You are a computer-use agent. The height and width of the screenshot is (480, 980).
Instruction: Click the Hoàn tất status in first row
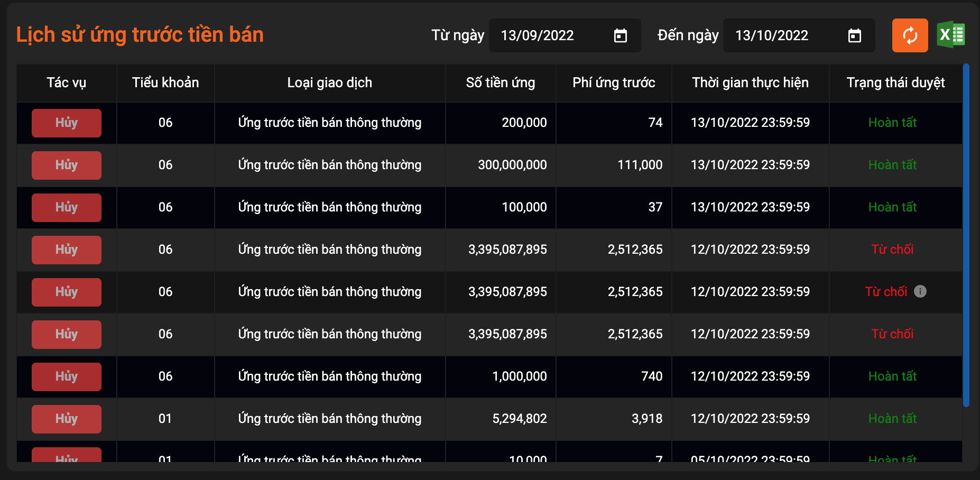pos(892,123)
